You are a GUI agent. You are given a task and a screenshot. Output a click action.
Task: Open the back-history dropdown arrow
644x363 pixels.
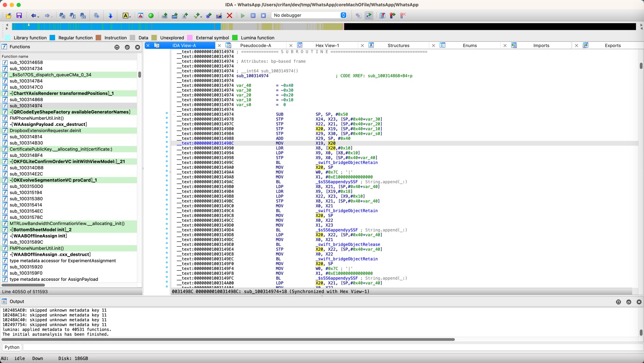tap(38, 16)
